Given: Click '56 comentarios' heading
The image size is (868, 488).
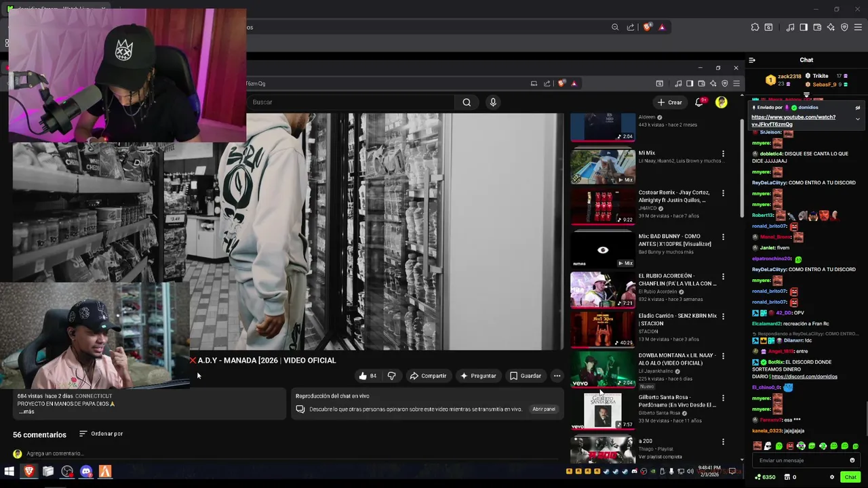Looking at the screenshot, I should (39, 434).
